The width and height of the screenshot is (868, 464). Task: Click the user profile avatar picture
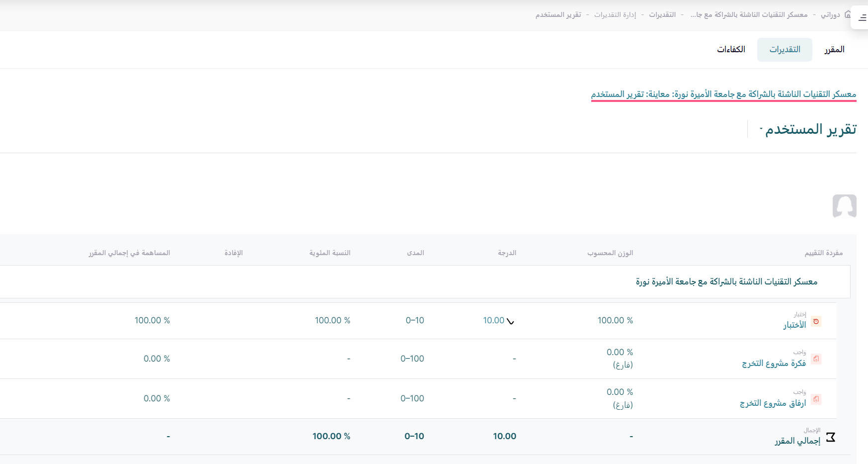[x=844, y=206]
